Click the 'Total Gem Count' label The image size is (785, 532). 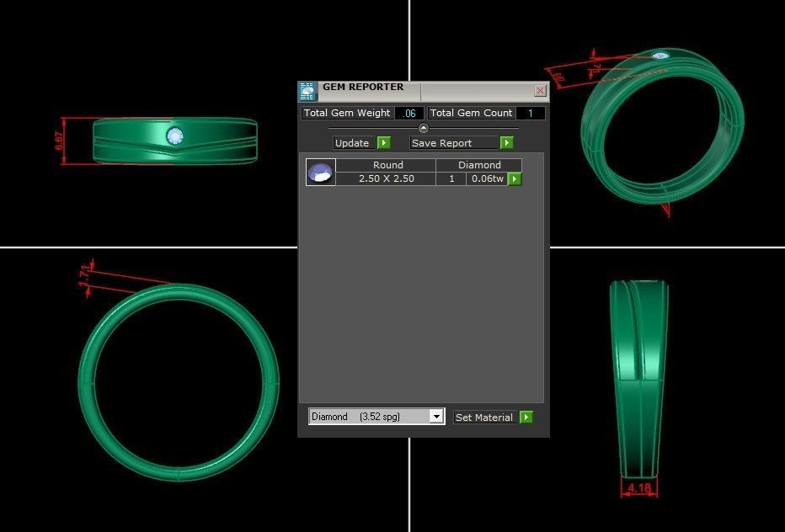coord(471,113)
